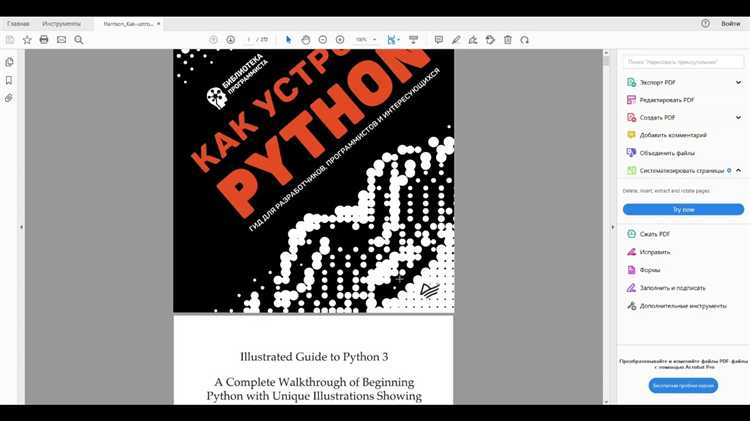The image size is (750, 421).
Task: Open the Экспорт PDF tool
Action: 657,82
